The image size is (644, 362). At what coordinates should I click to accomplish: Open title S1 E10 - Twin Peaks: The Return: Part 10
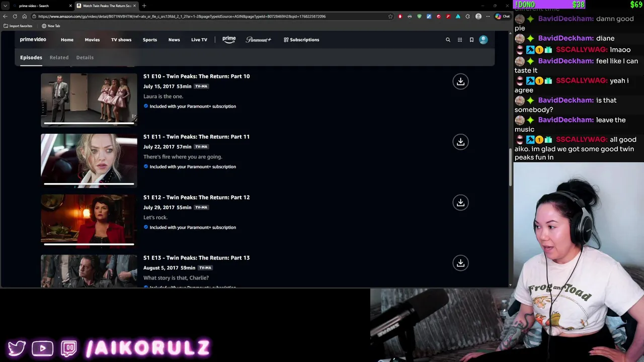[x=196, y=76]
